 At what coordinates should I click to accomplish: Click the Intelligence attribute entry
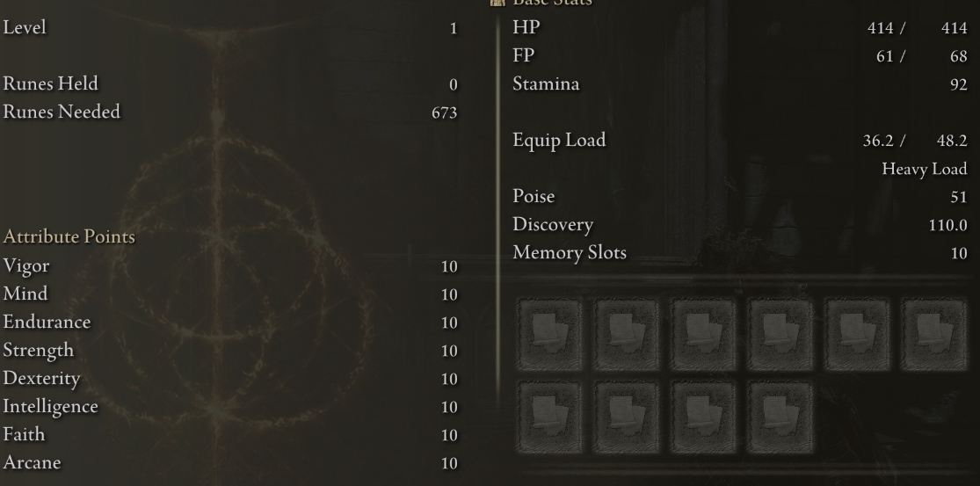230,407
